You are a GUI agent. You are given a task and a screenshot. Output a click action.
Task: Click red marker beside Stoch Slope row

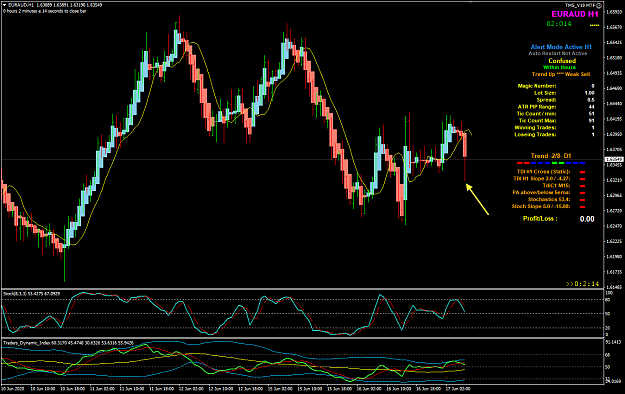582,207
